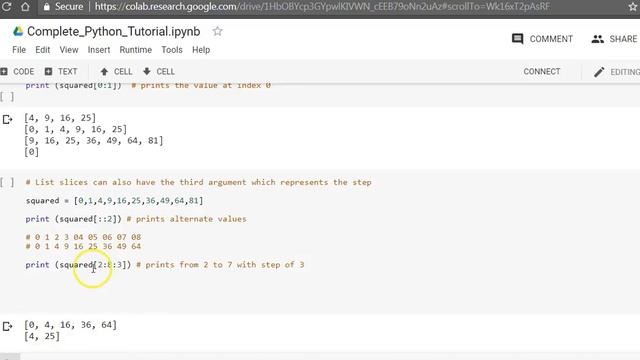Viewport: 640px width, 360px height.
Task: Add a new TEXT cell
Action: [61, 71]
